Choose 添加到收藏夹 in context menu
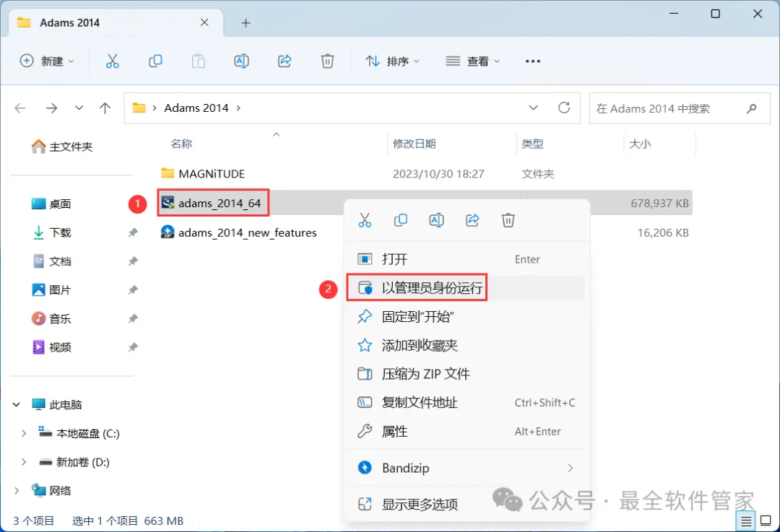This screenshot has height=532, width=780. (467, 346)
